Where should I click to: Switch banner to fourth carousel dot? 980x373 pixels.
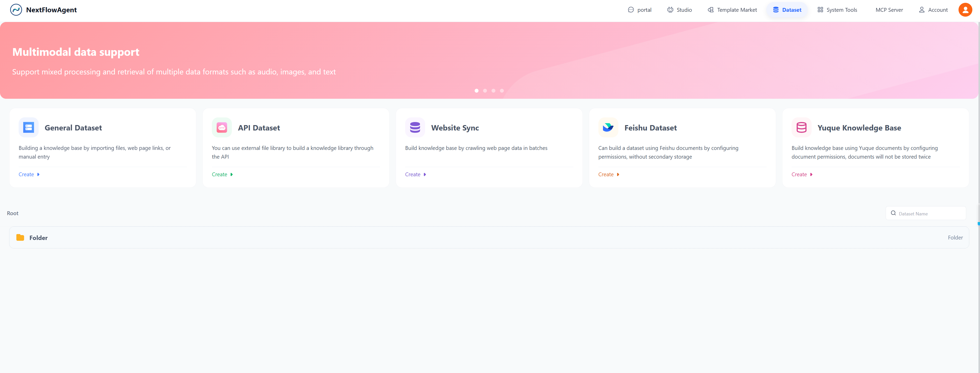click(x=502, y=91)
